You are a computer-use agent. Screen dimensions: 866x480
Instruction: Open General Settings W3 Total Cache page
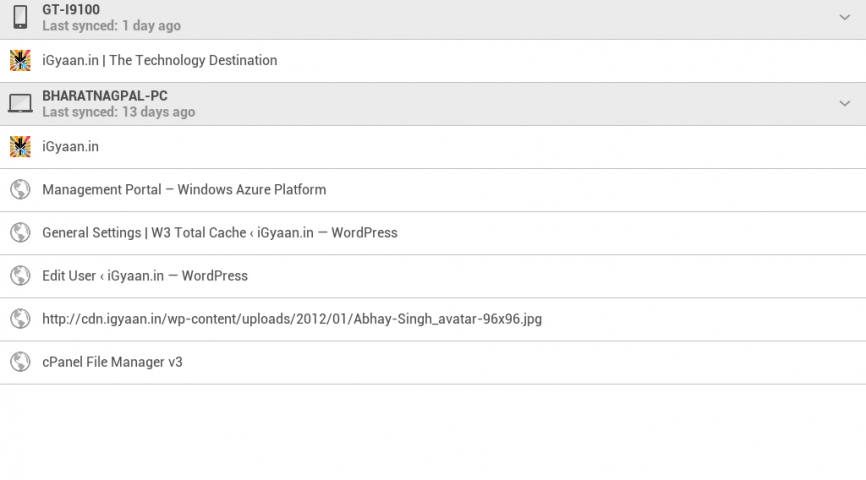[x=220, y=232]
